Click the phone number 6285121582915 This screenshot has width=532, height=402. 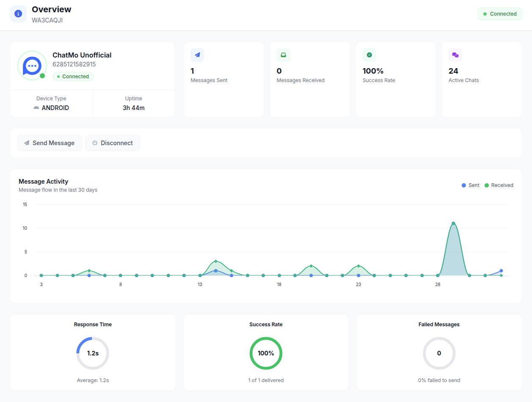click(74, 64)
